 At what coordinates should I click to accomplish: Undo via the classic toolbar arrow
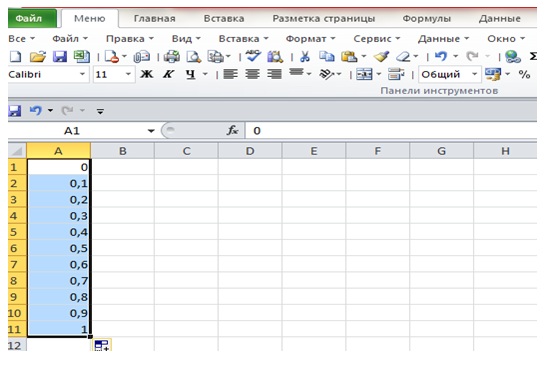click(441, 57)
